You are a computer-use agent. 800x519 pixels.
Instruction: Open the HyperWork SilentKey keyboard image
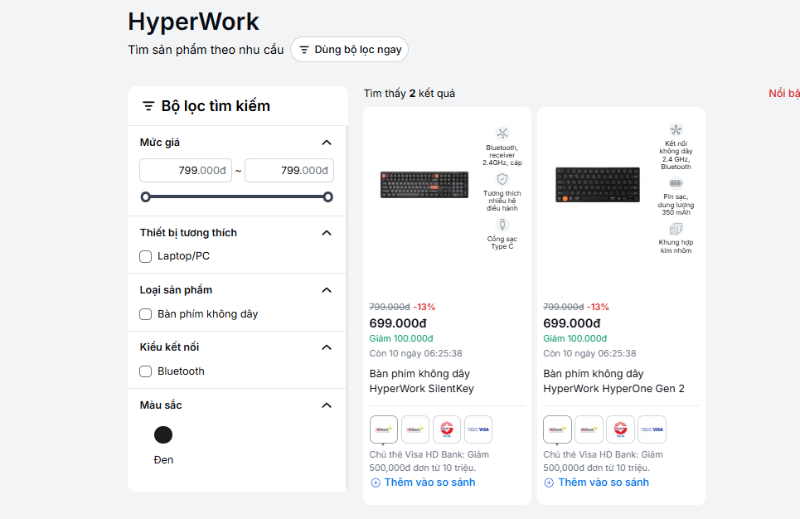click(424, 184)
